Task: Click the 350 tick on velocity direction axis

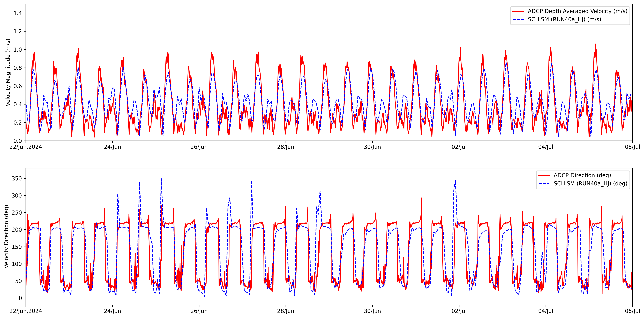Action: tap(17, 178)
